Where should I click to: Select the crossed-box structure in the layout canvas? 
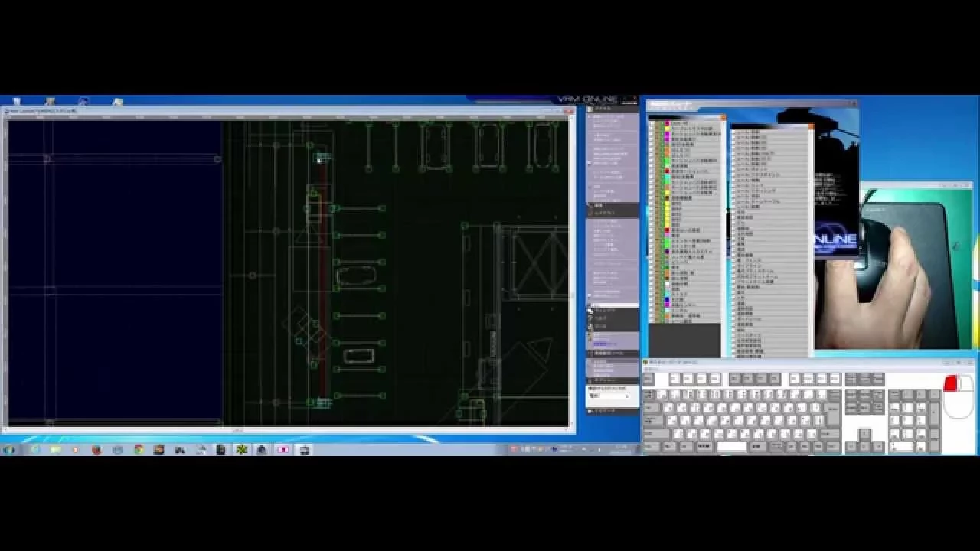tap(540, 264)
